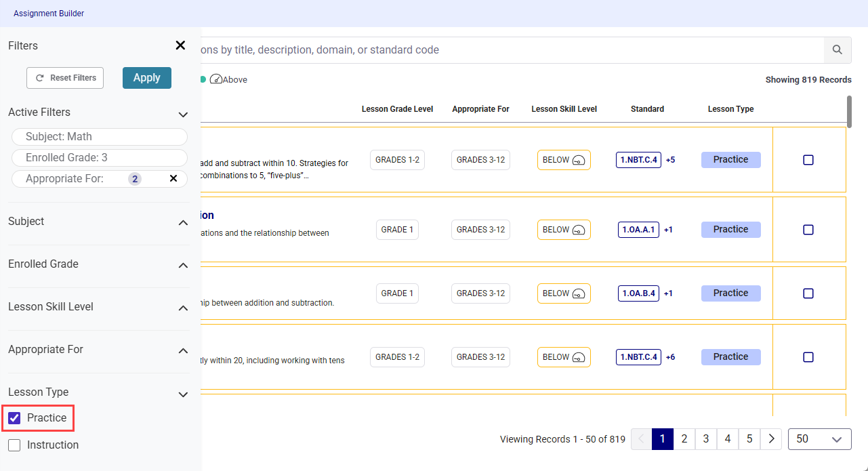Click Viewing Records 1 - 50 of 819 text
Viewport: 868px width, 471px height.
(x=562, y=439)
